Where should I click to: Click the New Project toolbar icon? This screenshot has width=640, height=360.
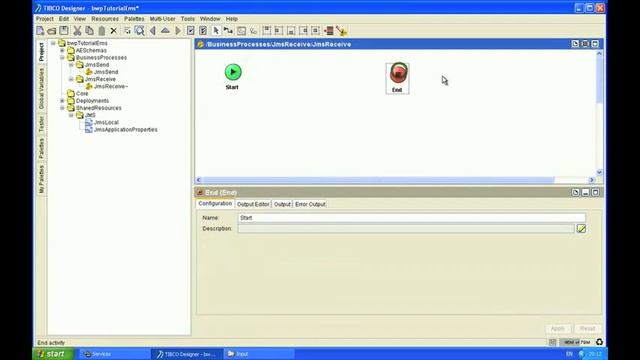(x=40, y=31)
